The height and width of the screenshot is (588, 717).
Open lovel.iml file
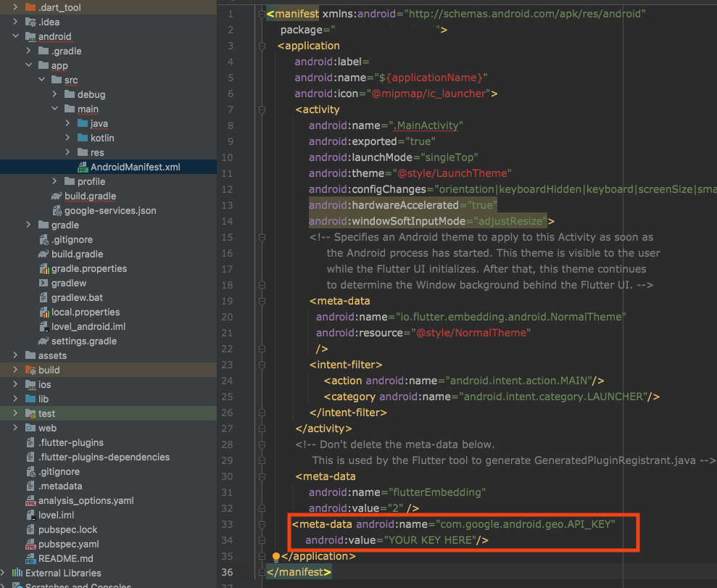56,515
